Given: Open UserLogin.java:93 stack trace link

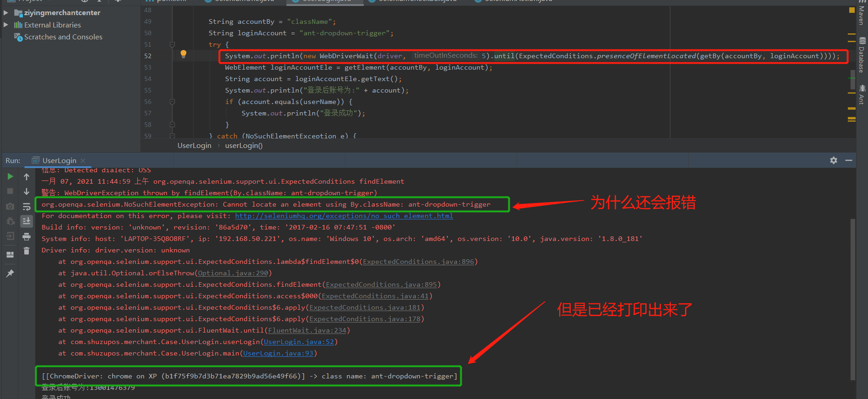Looking at the screenshot, I should click(x=278, y=353).
